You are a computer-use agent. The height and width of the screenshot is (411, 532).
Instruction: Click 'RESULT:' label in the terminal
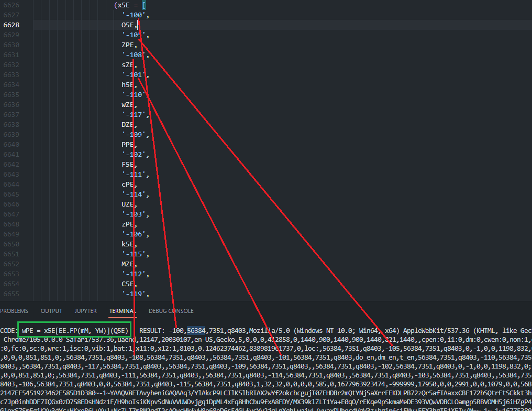coord(152,330)
